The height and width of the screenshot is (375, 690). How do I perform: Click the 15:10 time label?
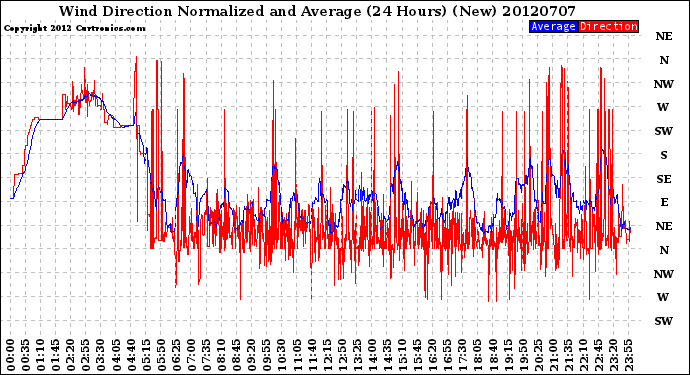[402, 355]
